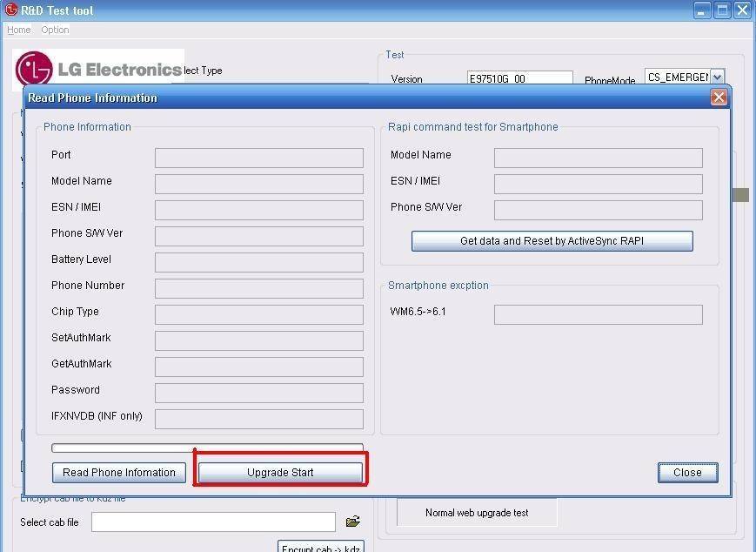Click the Chip Type field
This screenshot has height=552, width=756.
(x=259, y=314)
